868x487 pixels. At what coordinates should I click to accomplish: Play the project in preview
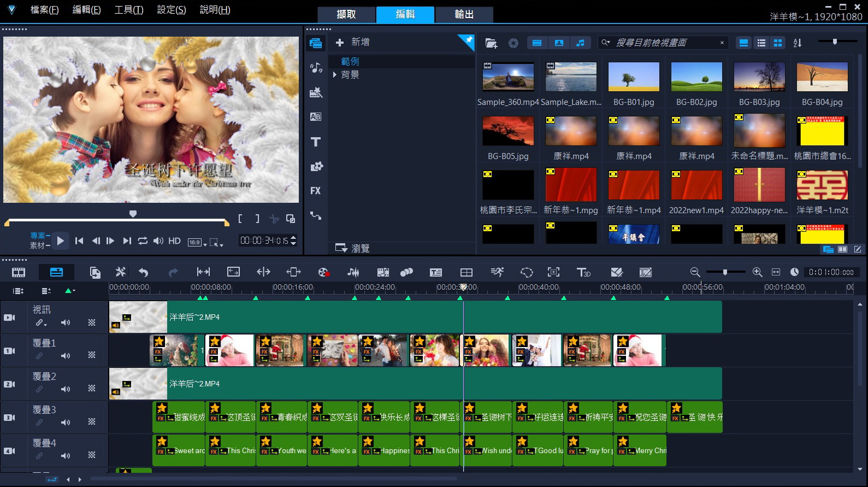(x=61, y=240)
